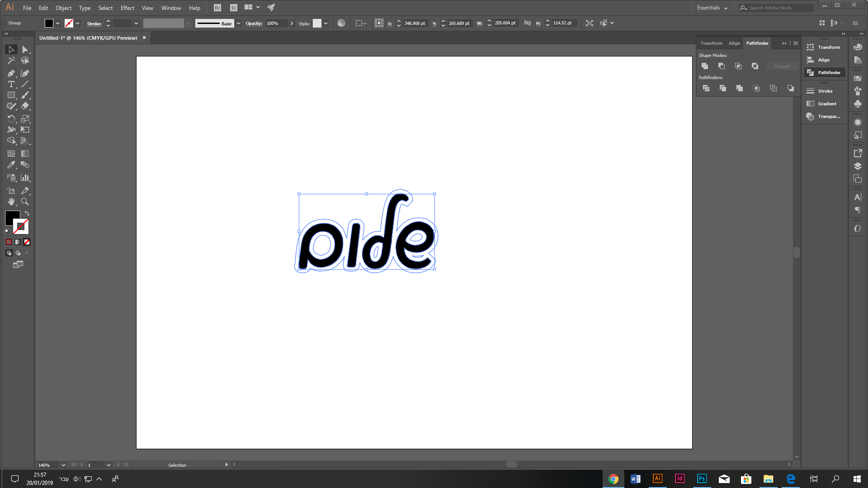
Task: Pick the Eyedropper tool
Action: tap(11, 165)
